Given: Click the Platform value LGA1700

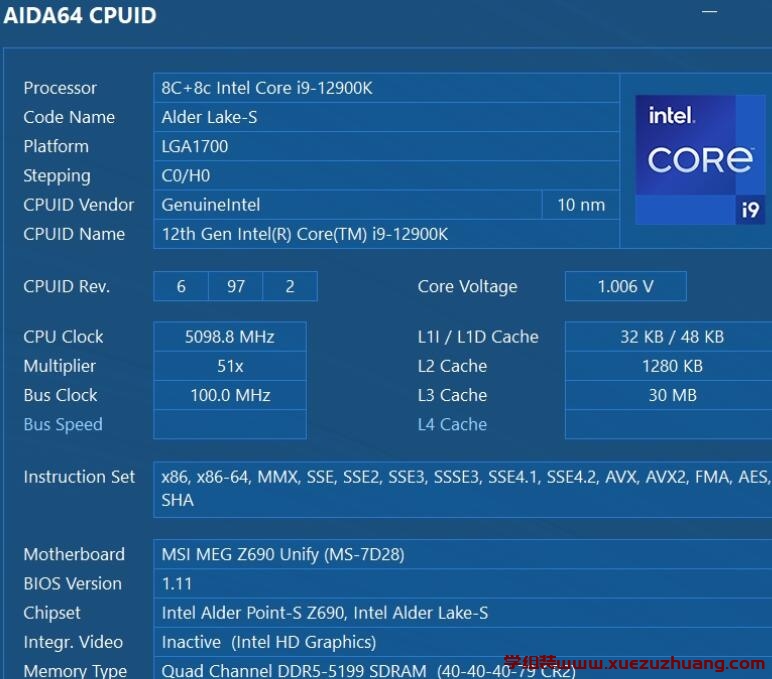Looking at the screenshot, I should [386, 146].
